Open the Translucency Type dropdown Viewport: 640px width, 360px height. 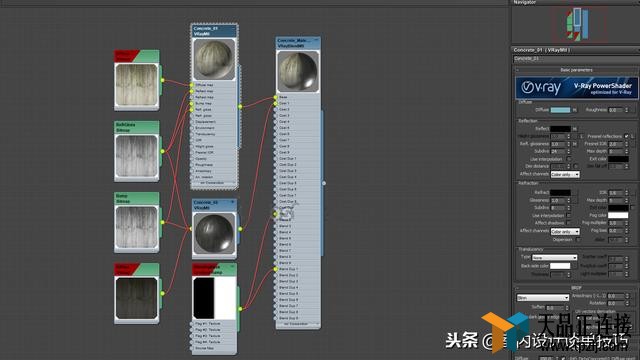pos(554,258)
